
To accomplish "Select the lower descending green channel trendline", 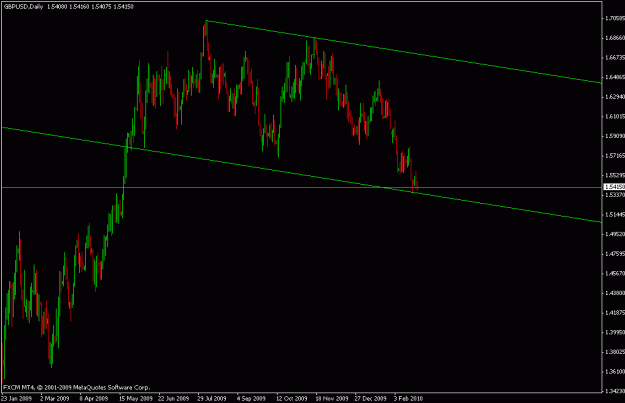I will coord(301,175).
